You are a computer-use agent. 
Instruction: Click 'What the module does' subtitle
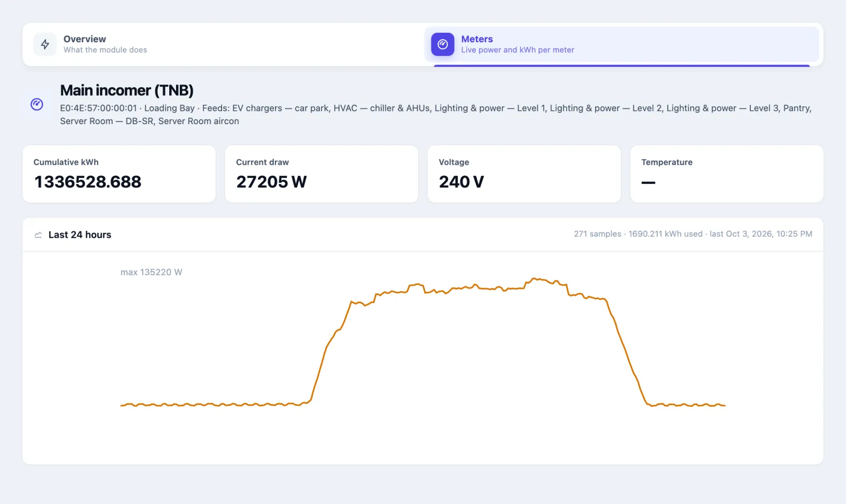tap(105, 50)
